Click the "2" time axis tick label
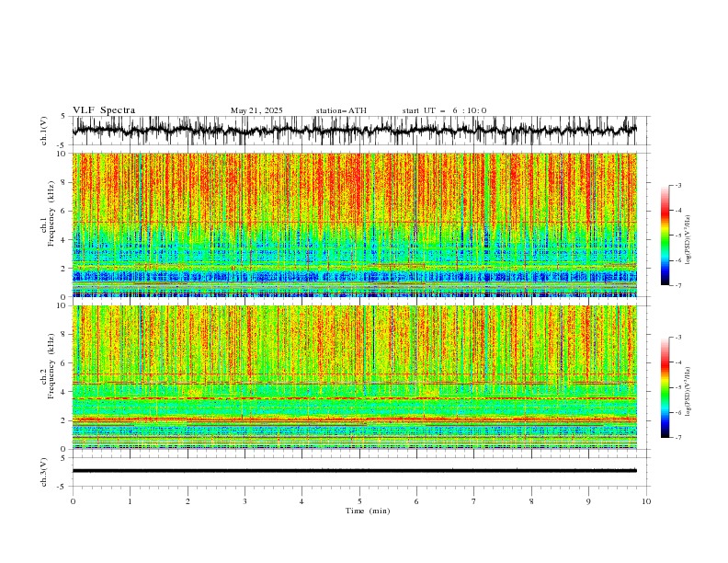728x563 pixels. point(188,501)
